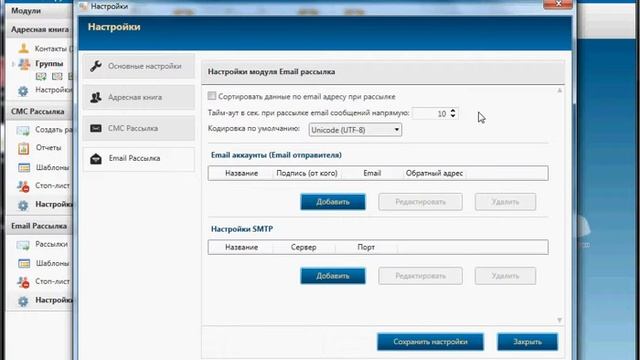This screenshot has height=360, width=640.
Task: Open the Рассылки icon under Email Рассылка
Action: pyautogui.click(x=23, y=244)
